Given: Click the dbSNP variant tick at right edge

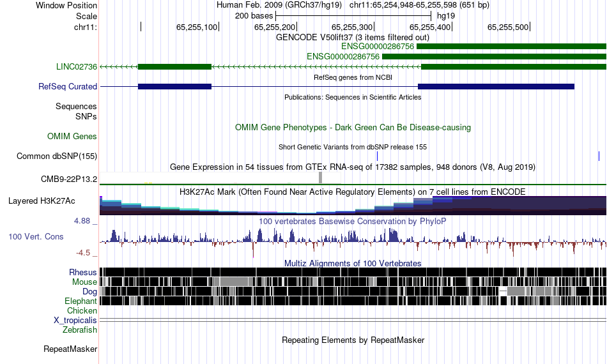Looking at the screenshot, I should click(599, 156).
